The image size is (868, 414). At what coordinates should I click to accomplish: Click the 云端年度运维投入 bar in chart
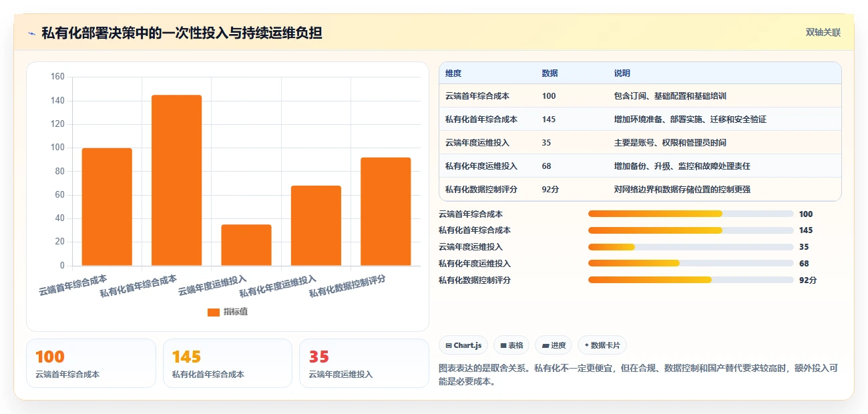click(x=246, y=245)
